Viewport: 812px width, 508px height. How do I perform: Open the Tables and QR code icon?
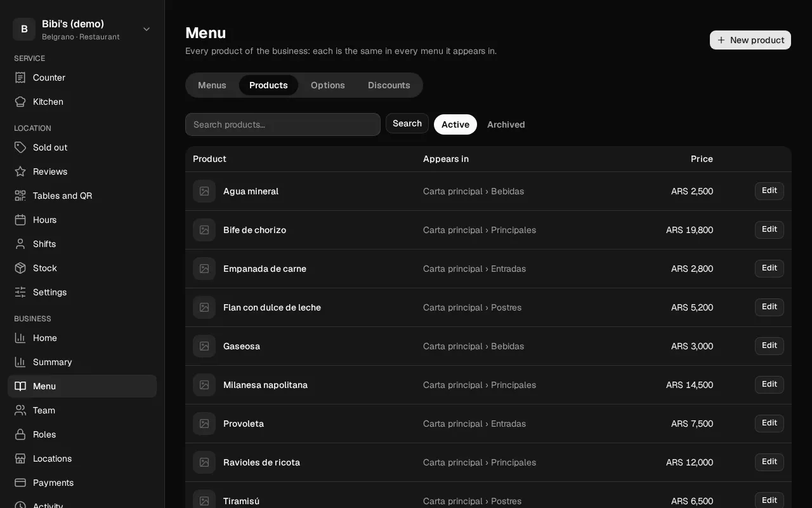click(x=20, y=196)
